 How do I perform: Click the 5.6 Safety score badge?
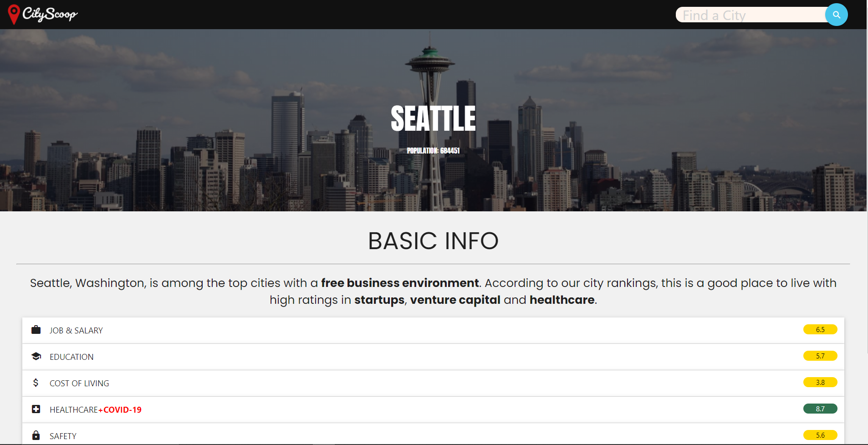pos(820,435)
